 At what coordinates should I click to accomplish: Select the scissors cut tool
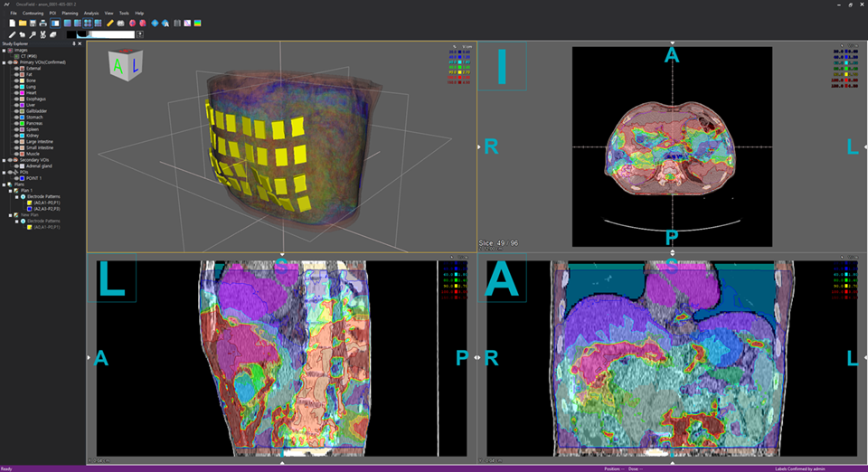click(x=43, y=34)
